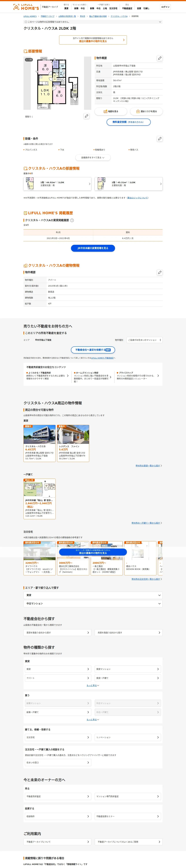Viewport: 186px width, 868px height.
Task: Click help question mark beside rental history
Action: (72, 220)
